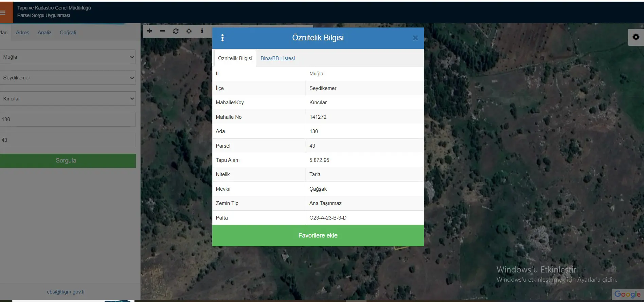Select the Öznitelik Bilgisi tab
This screenshot has height=302, width=644.
(x=235, y=58)
